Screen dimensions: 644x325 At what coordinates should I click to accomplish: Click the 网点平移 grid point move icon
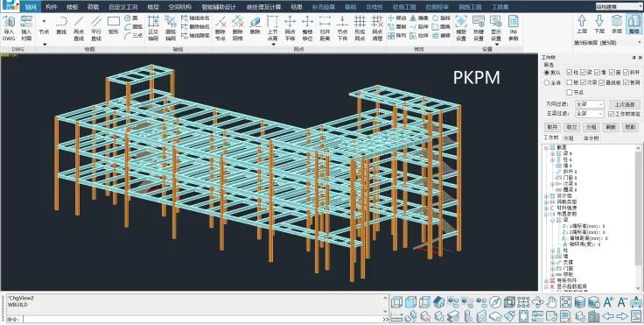coord(290,28)
